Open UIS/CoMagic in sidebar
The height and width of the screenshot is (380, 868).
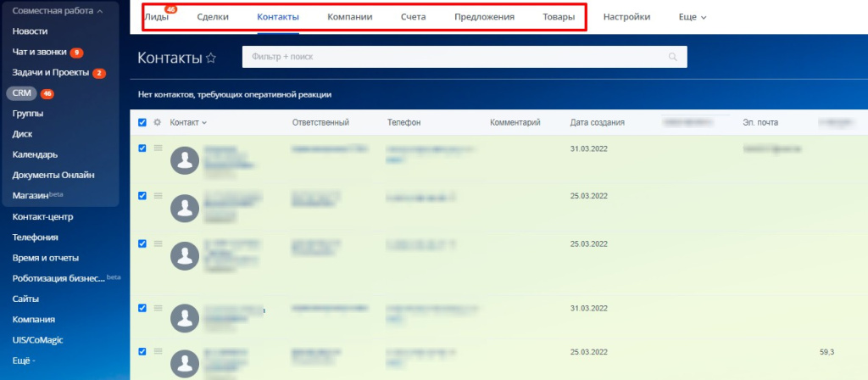(37, 340)
